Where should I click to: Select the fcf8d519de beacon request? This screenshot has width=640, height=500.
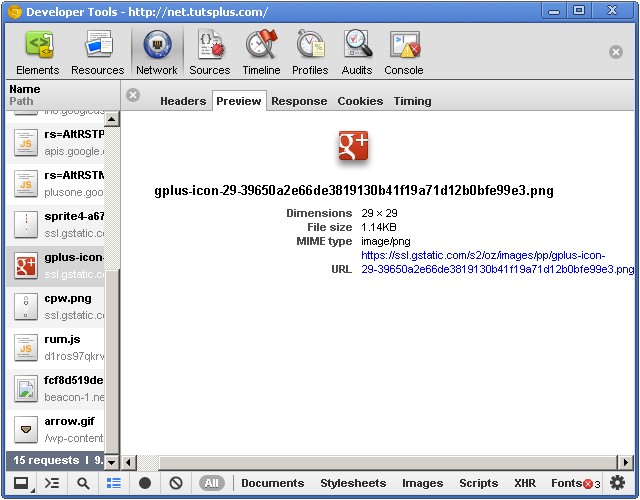click(55, 389)
